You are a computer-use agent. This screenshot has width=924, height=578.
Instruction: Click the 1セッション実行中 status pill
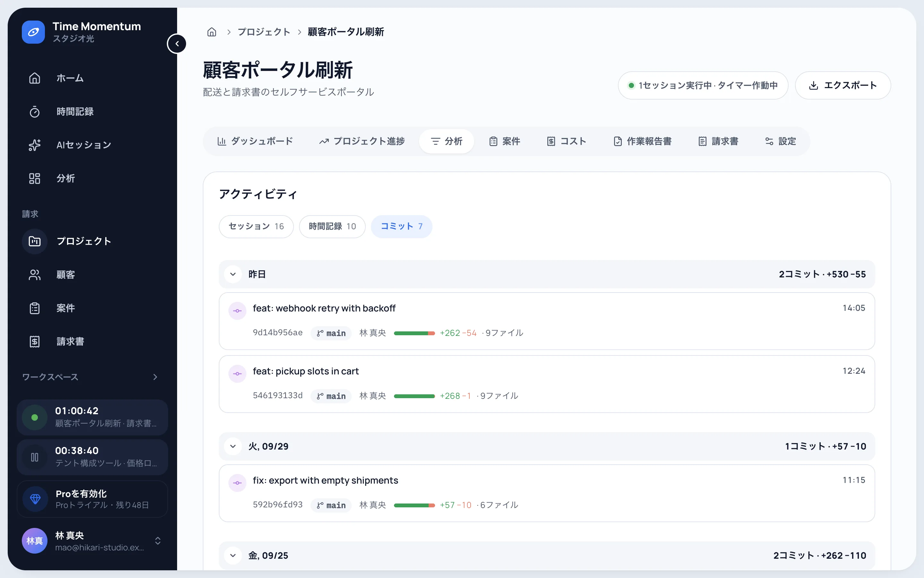click(x=703, y=85)
